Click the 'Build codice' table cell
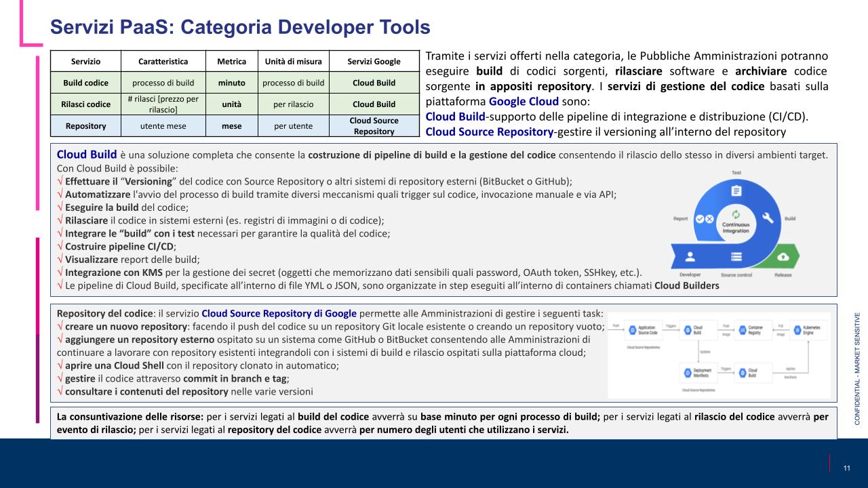The image size is (868, 488). pos(86,83)
